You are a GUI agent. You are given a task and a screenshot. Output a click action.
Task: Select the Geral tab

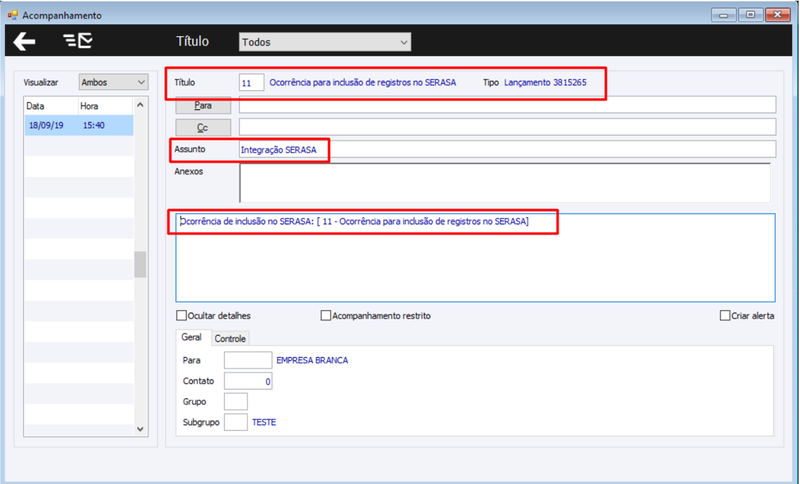click(191, 337)
